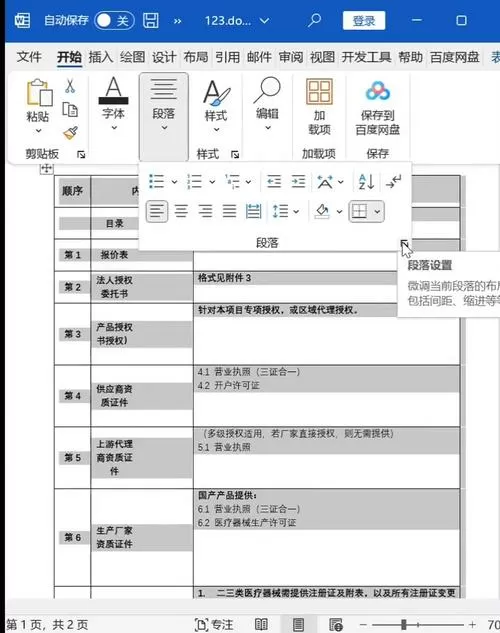Click the shading paint bucket

(x=322, y=211)
